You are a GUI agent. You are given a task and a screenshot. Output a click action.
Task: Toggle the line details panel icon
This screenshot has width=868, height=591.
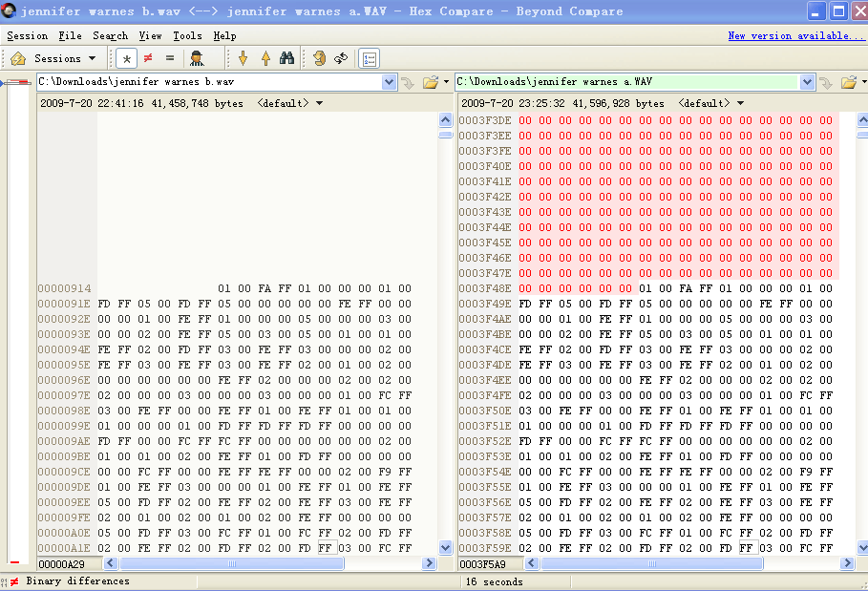click(370, 58)
